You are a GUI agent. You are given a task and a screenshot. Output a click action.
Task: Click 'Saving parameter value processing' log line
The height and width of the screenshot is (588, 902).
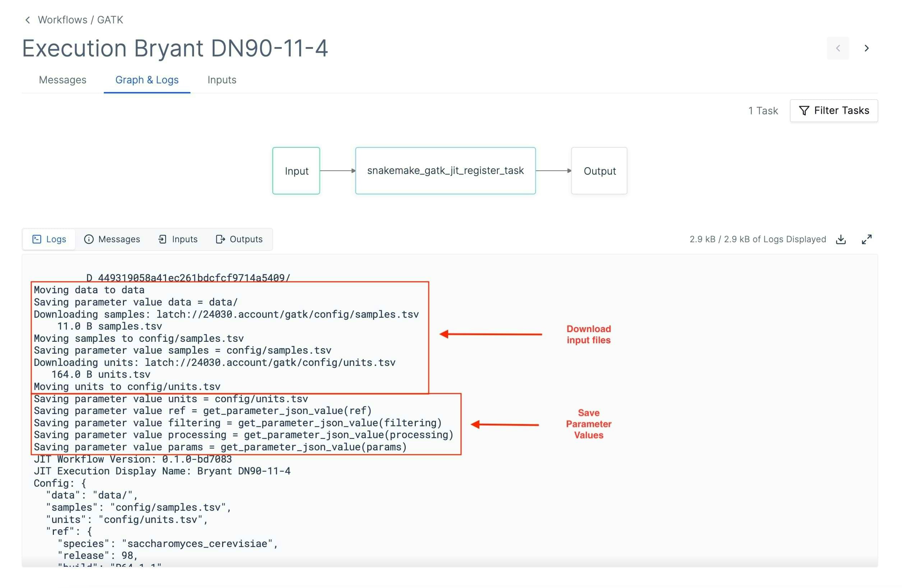[244, 435]
